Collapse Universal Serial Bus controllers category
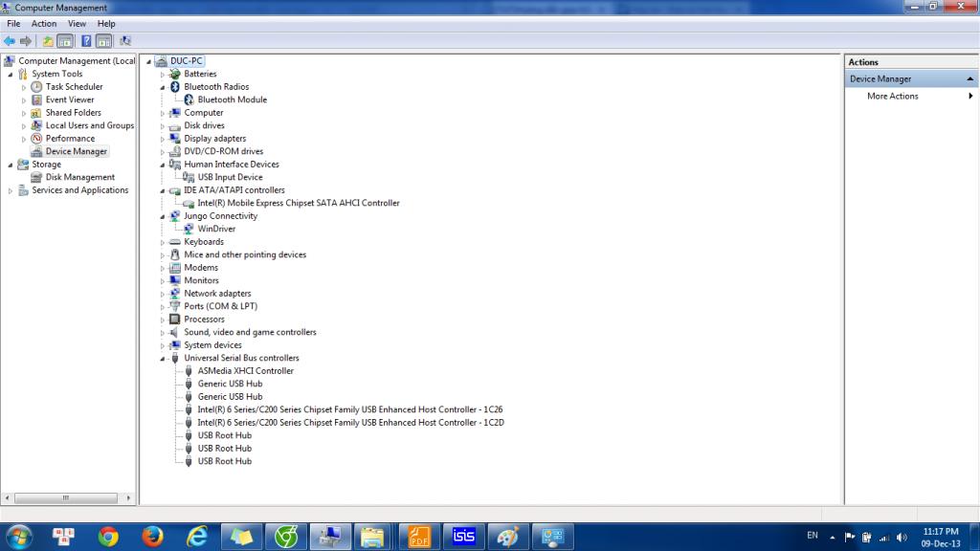 pos(163,359)
